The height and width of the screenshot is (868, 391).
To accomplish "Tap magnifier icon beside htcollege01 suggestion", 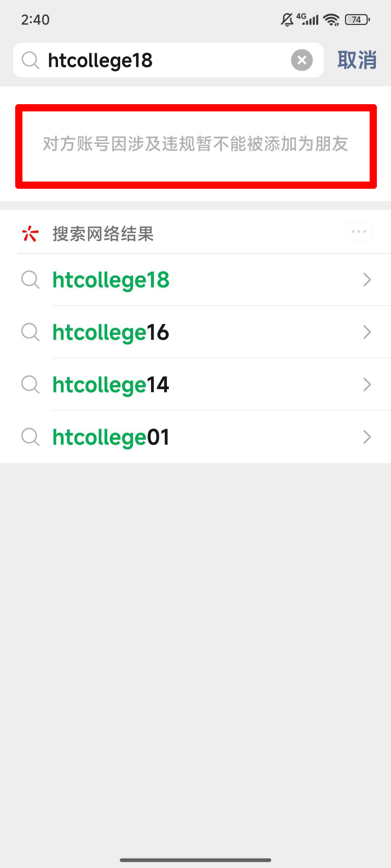I will [30, 437].
